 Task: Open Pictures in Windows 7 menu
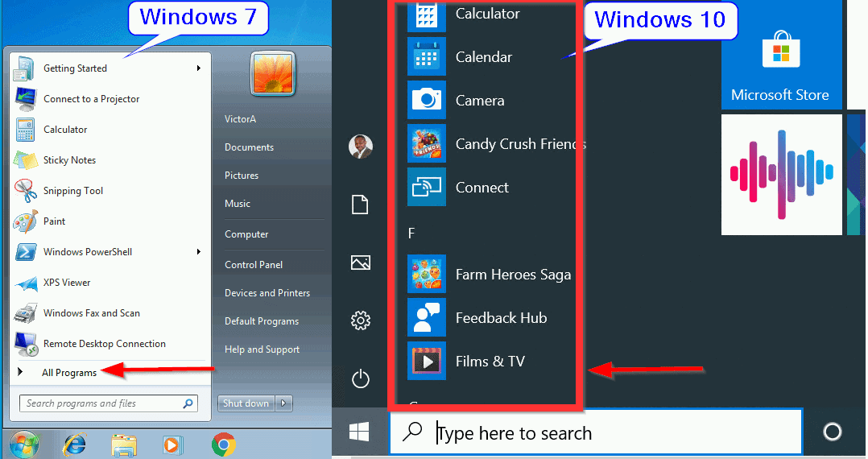point(242,176)
